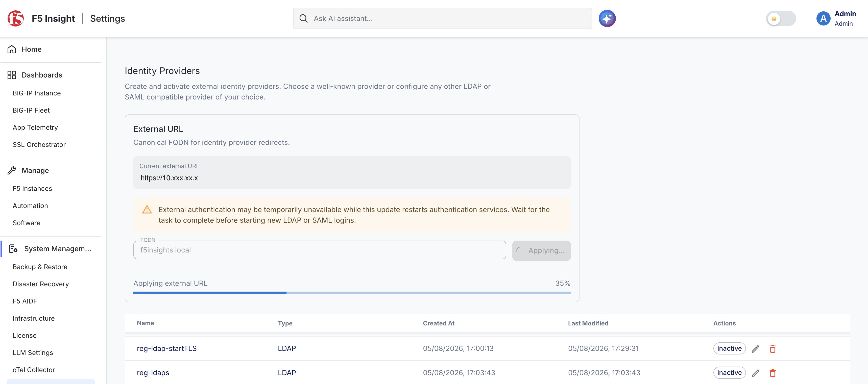Open SSL Orchestrator dashboard
Image resolution: width=868 pixels, height=384 pixels.
click(x=39, y=144)
